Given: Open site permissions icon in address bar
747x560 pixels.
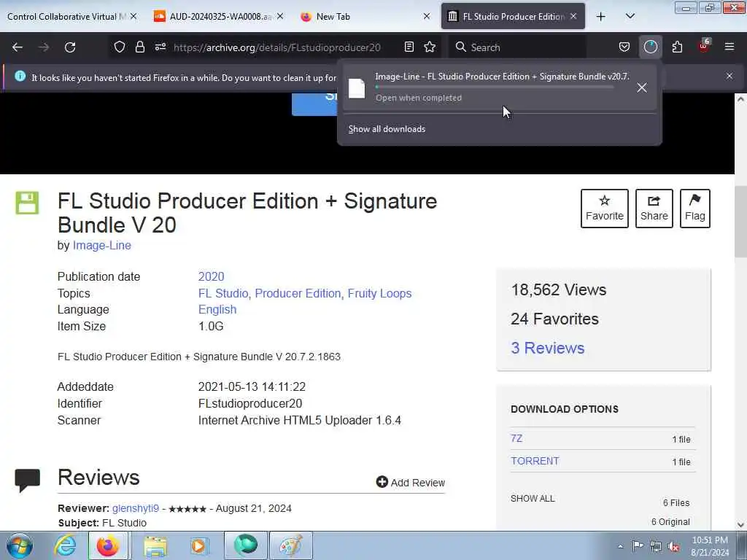Looking at the screenshot, I should click(160, 47).
